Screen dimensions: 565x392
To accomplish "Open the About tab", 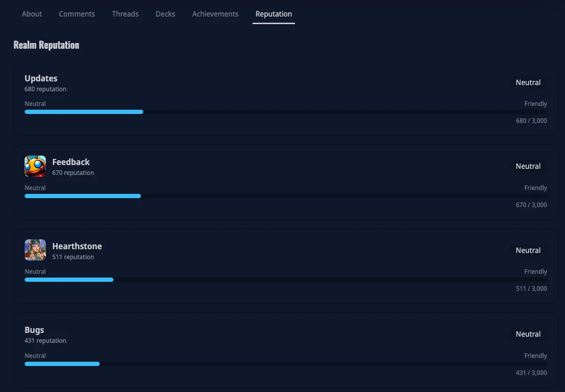I will click(x=32, y=14).
